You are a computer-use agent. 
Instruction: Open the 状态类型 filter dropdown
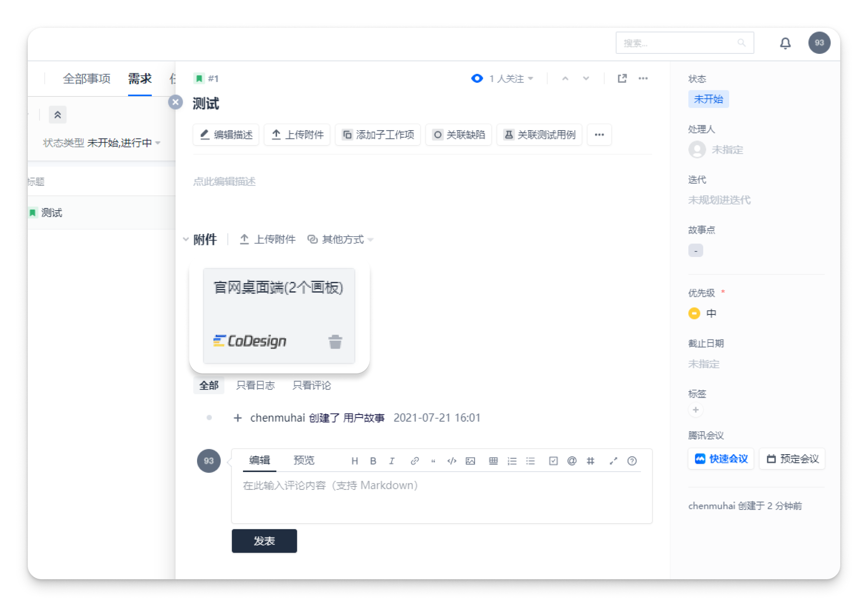pos(102,143)
